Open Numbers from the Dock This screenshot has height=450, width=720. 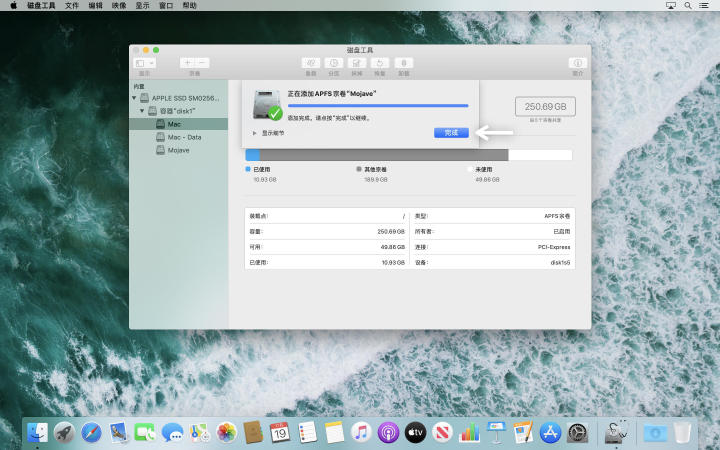[x=469, y=433]
